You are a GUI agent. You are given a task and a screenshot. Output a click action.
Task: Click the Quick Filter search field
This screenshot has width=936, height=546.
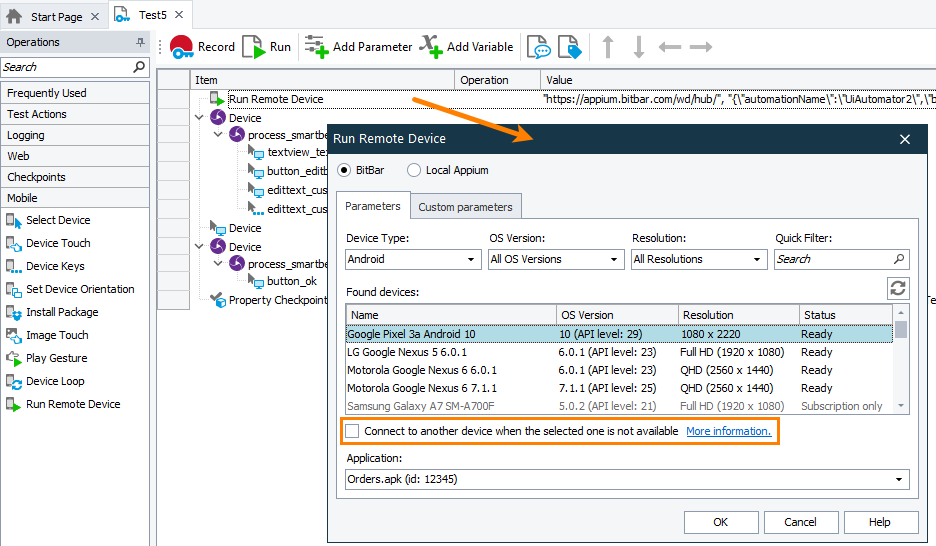[835, 259]
